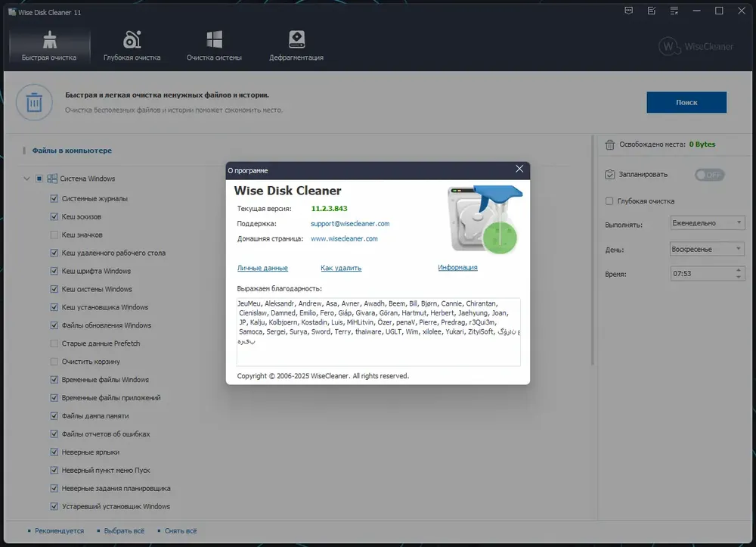Viewport: 756px width, 547px height.
Task: Open the Быстрая очистка tab
Action: tap(49, 46)
